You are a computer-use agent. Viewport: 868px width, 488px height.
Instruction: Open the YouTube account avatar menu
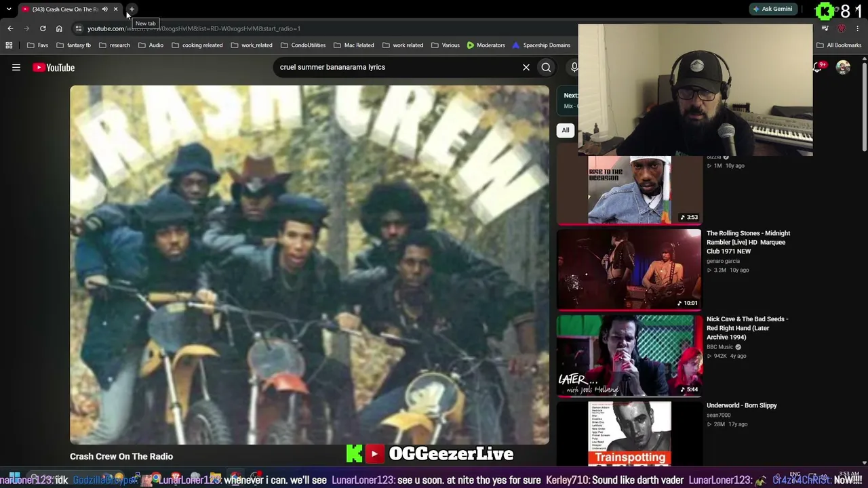843,67
